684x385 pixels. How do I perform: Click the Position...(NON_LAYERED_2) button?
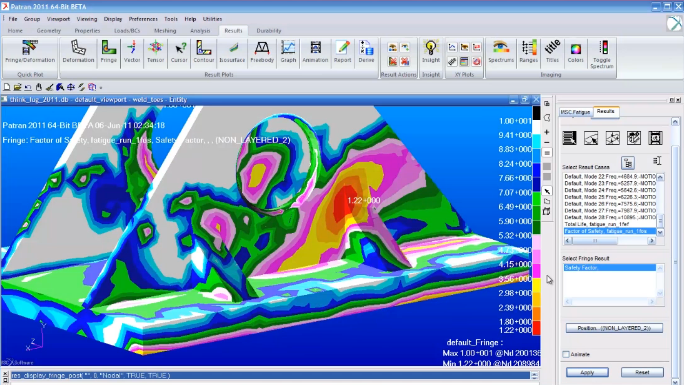pos(614,328)
